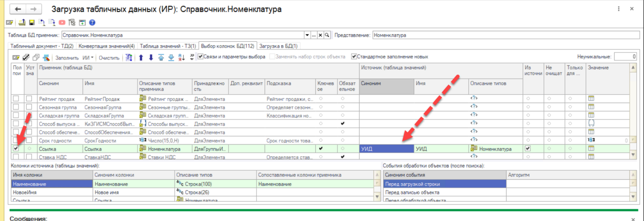Click the move row up arrow
This screenshot has height=221, width=644.
click(x=141, y=58)
